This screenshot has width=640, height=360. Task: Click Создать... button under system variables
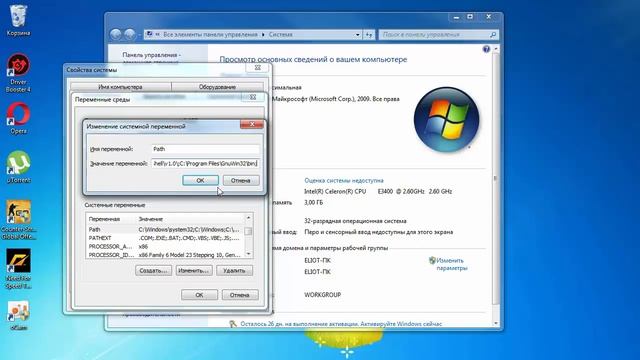pyautogui.click(x=153, y=271)
